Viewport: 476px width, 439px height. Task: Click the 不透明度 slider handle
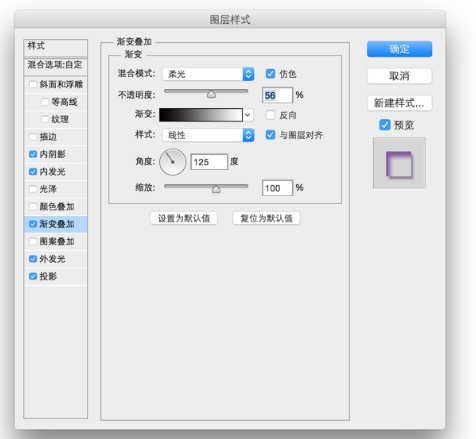[x=211, y=94]
